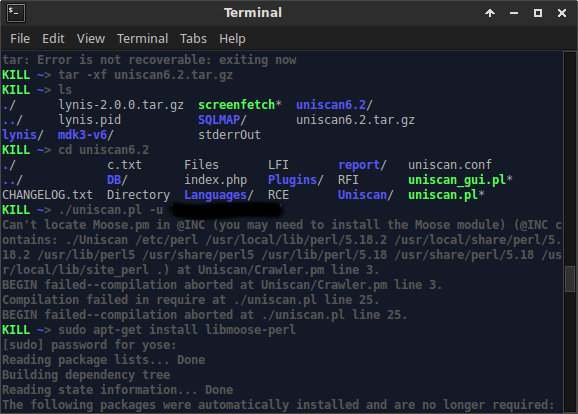Minimize the Terminal window

(513, 13)
